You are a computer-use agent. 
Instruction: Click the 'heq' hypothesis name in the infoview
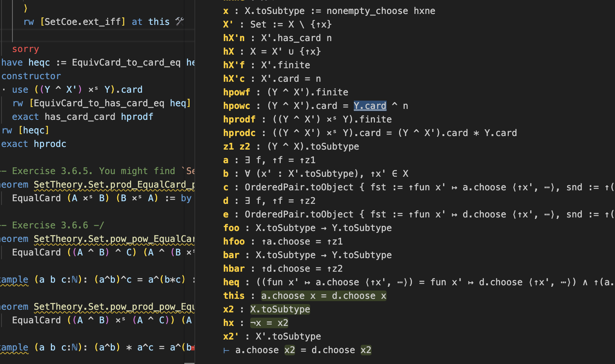point(231,282)
